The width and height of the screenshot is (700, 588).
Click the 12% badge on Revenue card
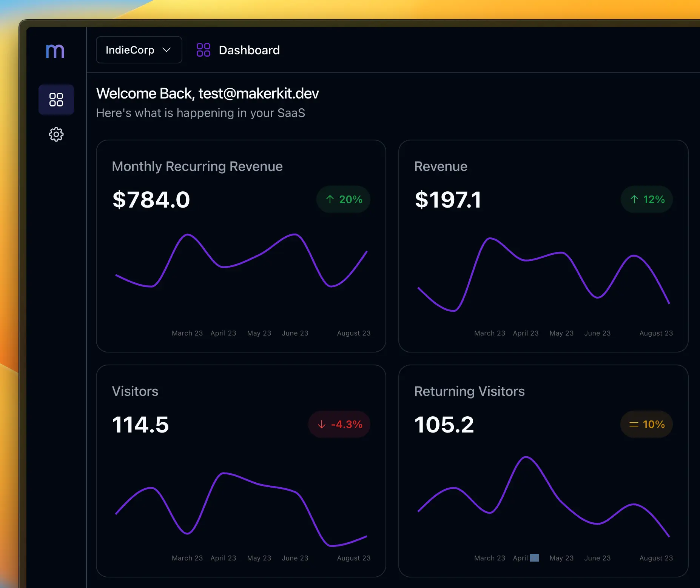[x=646, y=199]
